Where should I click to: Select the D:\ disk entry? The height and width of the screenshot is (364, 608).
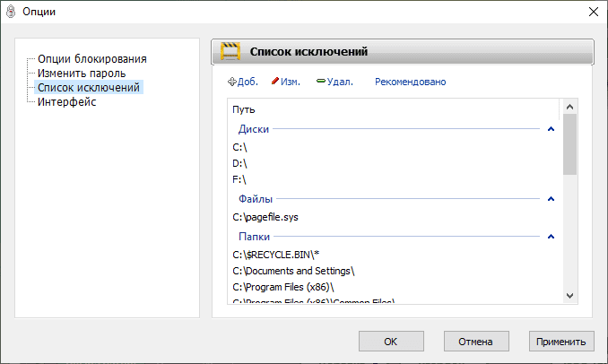click(x=239, y=163)
